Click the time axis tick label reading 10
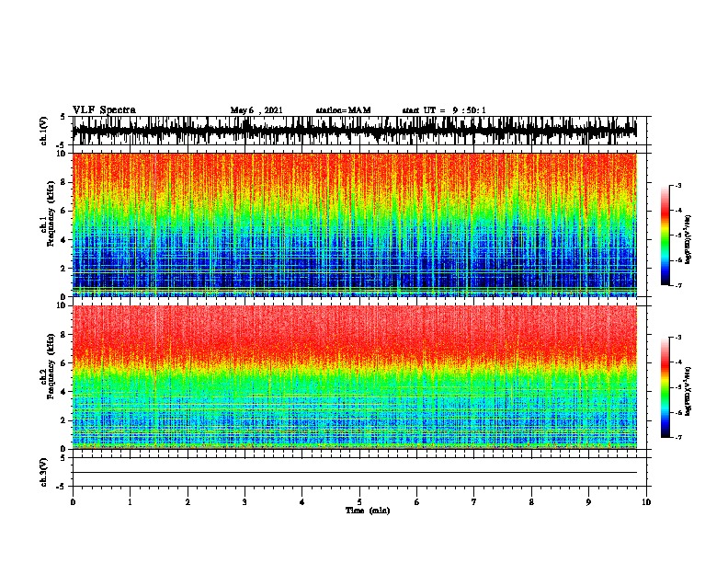Screen dimensions: 728x563 (x=646, y=501)
